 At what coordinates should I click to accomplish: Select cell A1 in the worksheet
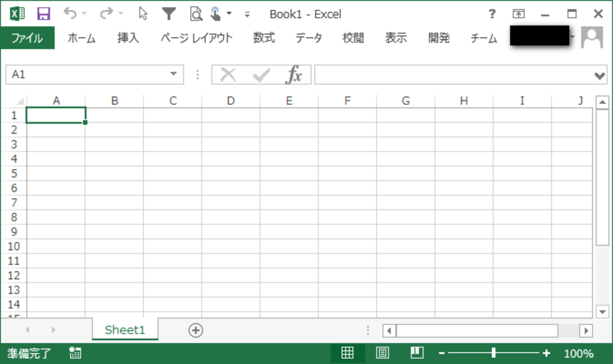coord(56,114)
